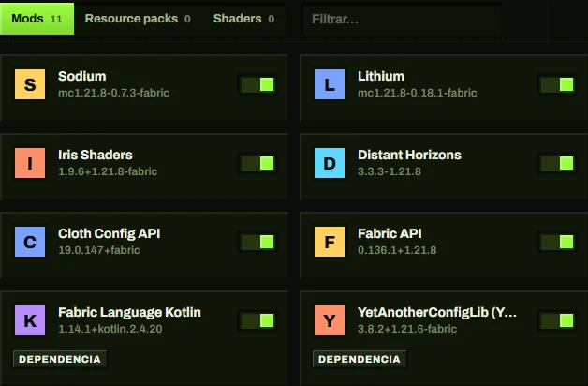The width and height of the screenshot is (588, 386).
Task: Click the YetAnotherConfigLib Y icon
Action: pos(330,320)
